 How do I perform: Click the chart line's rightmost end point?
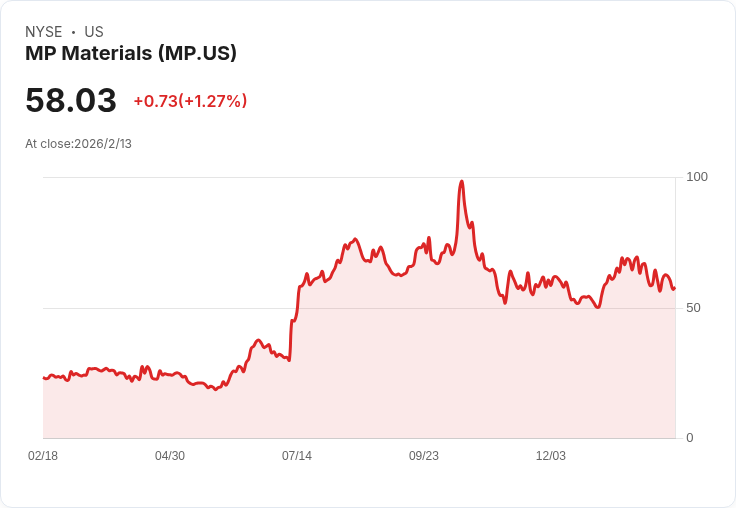[675, 288]
